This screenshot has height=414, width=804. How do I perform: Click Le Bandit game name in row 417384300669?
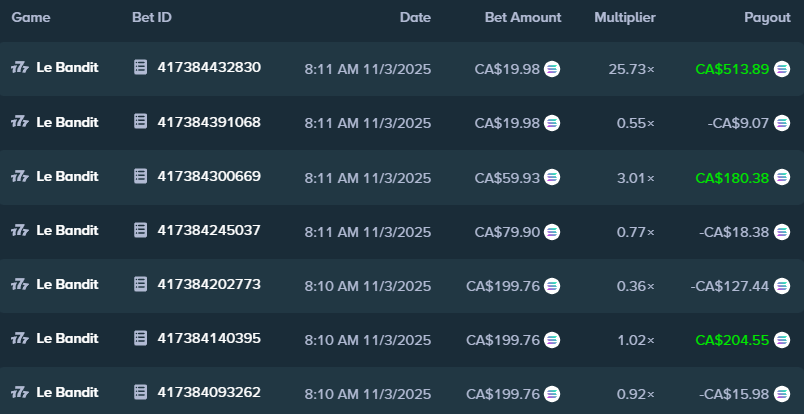67,176
